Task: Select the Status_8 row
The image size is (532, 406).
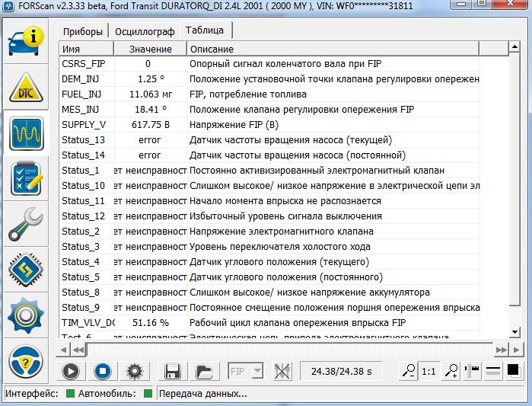Action: click(269, 293)
